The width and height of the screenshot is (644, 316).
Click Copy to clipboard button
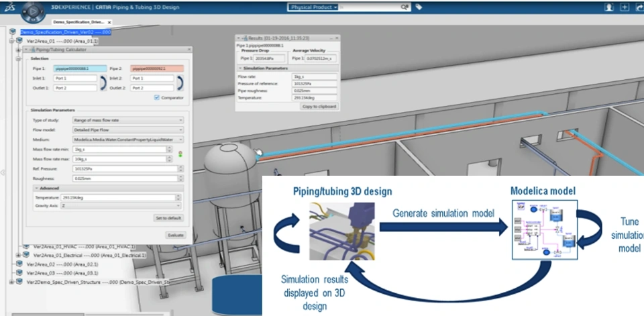coord(319,107)
